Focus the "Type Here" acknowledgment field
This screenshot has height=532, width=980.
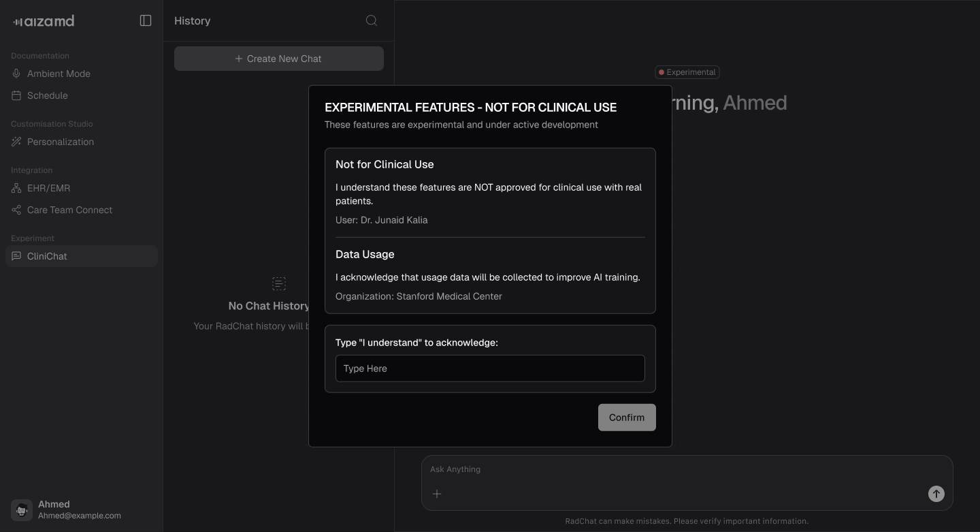(x=490, y=369)
